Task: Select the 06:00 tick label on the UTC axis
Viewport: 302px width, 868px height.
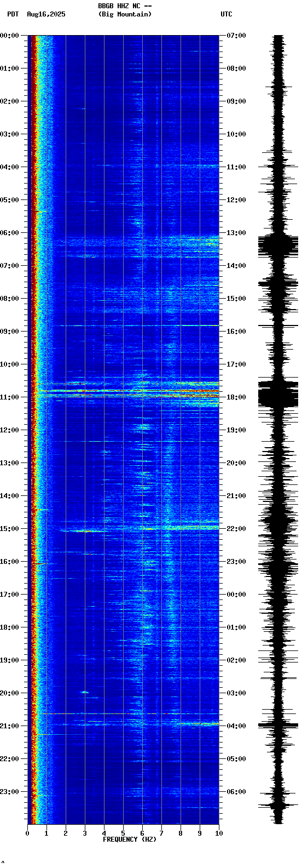Action: [236, 792]
